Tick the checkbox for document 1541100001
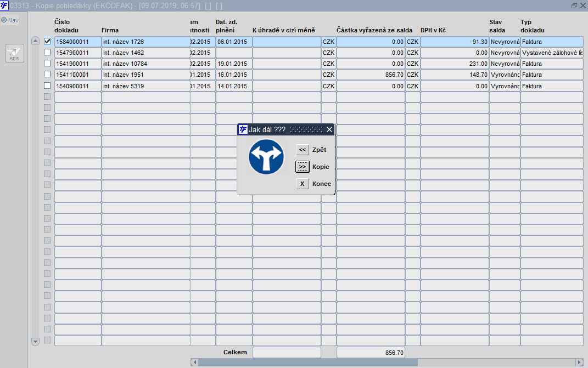 [47, 75]
